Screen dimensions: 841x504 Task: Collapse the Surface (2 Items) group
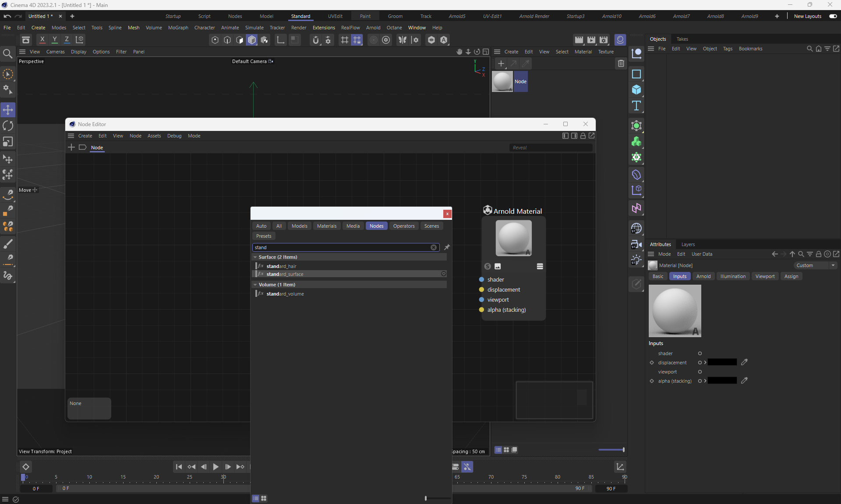tap(255, 257)
